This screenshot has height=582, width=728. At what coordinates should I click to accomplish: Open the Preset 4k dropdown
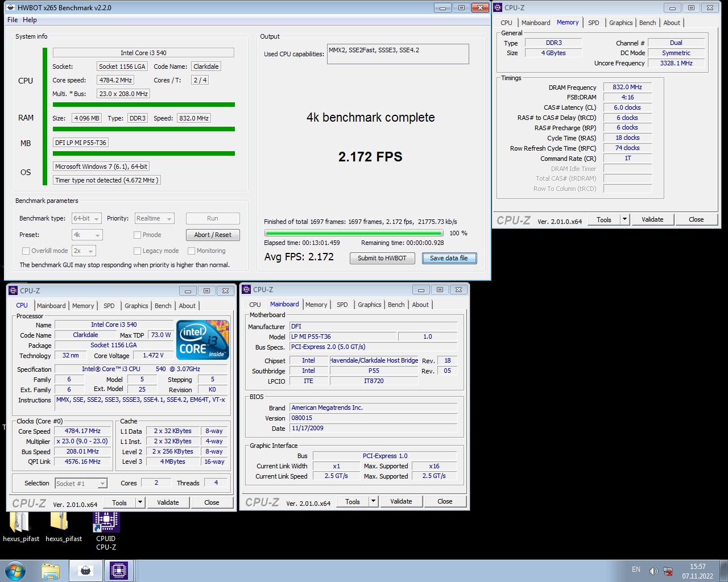[86, 235]
